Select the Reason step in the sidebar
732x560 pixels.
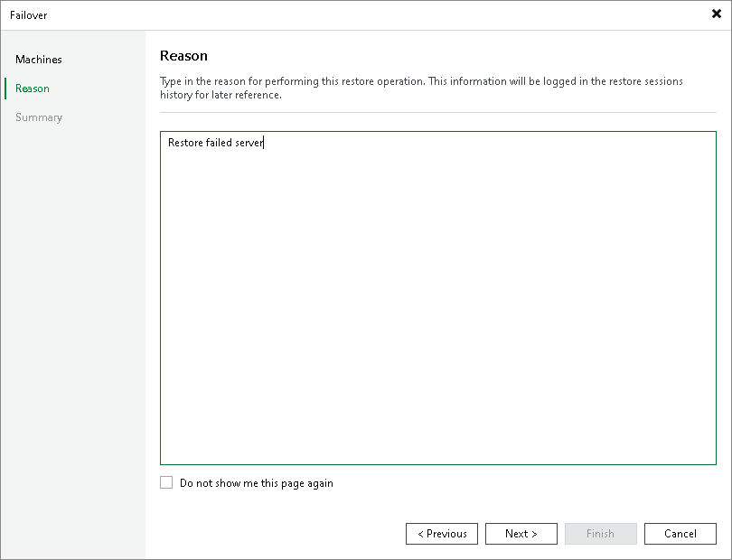point(32,88)
